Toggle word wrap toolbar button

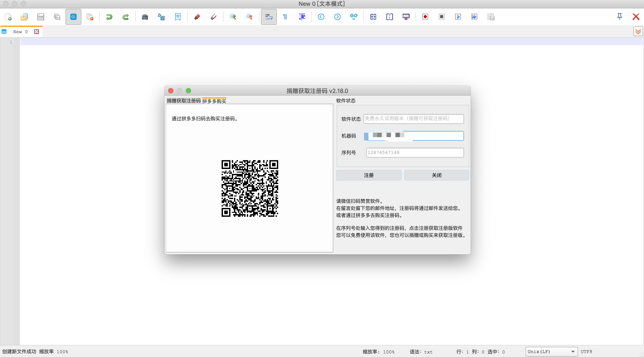click(269, 17)
